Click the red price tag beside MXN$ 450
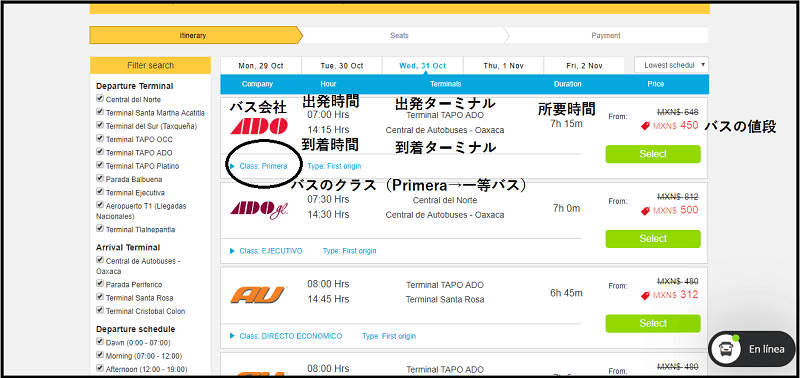 pos(645,126)
